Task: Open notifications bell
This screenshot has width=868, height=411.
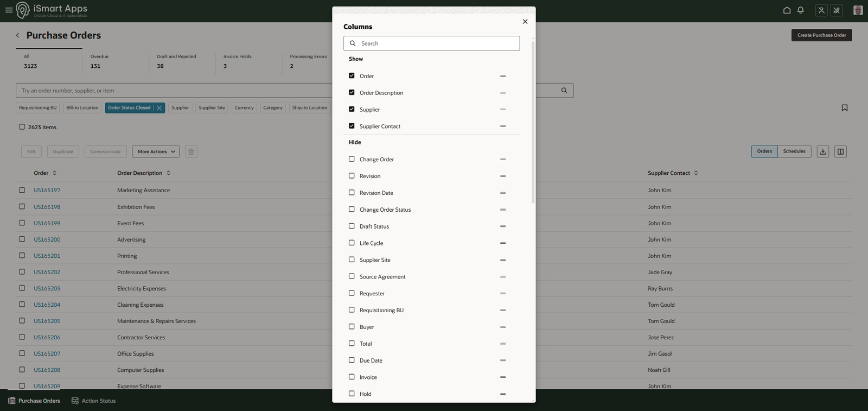Action: coord(800,10)
